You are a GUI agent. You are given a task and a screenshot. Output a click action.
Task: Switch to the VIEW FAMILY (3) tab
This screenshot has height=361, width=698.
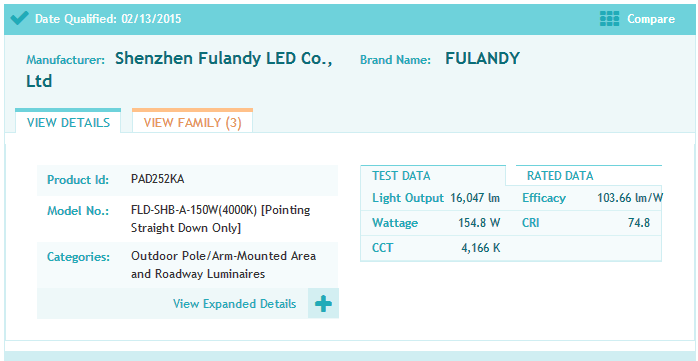click(x=192, y=122)
